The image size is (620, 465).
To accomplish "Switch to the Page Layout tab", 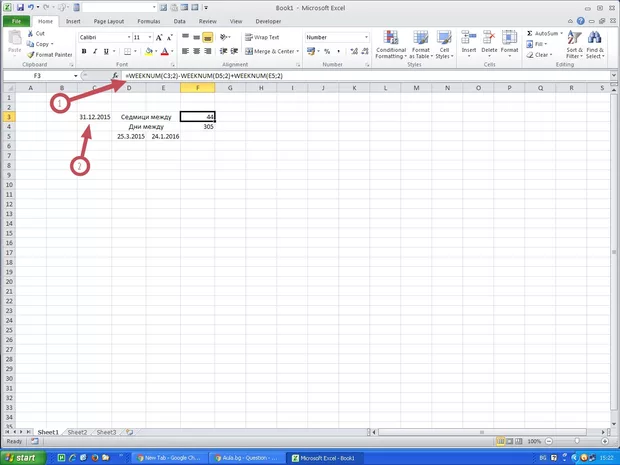I will pyautogui.click(x=109, y=21).
